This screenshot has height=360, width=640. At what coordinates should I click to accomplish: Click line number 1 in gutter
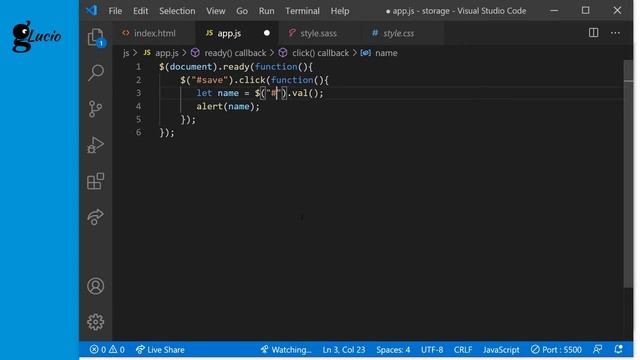(138, 67)
